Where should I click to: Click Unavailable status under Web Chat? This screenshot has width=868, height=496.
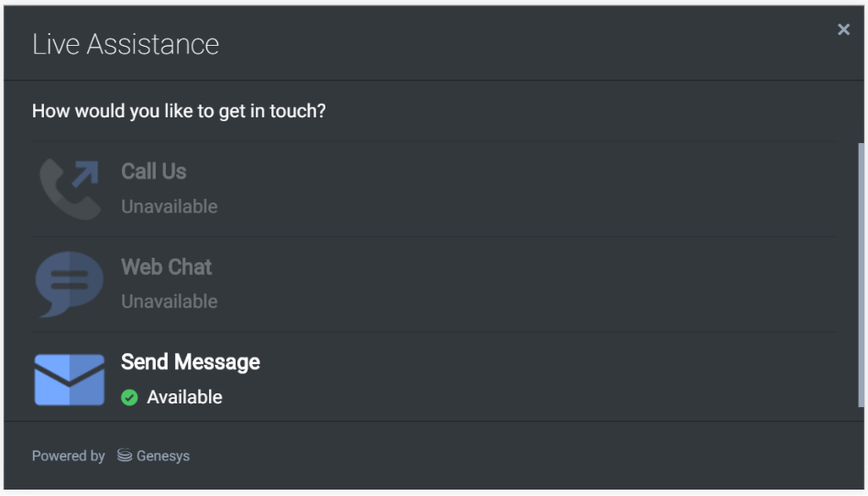point(170,301)
